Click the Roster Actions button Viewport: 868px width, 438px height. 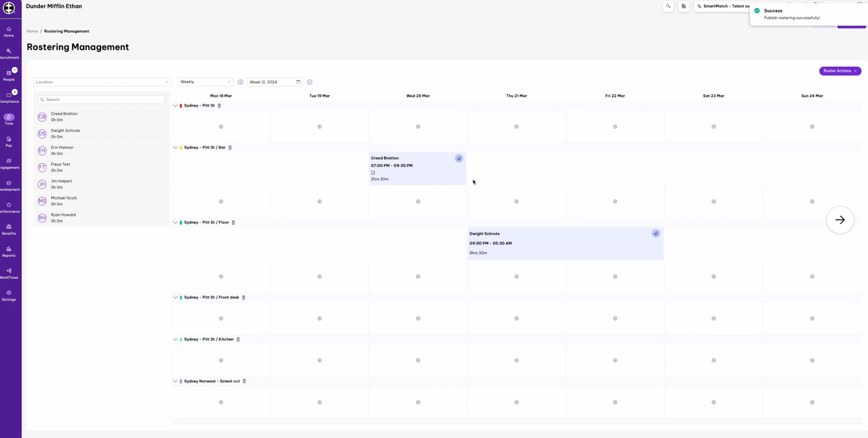tap(840, 71)
